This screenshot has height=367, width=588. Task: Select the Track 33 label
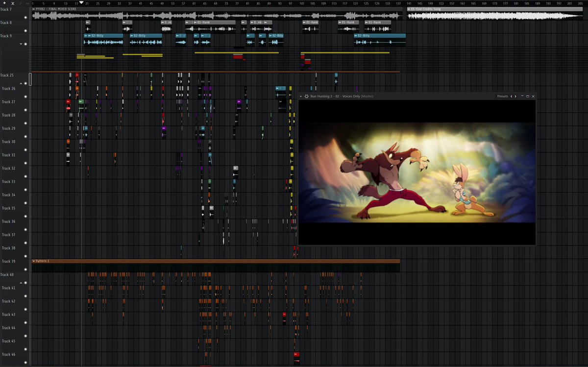(x=8, y=181)
